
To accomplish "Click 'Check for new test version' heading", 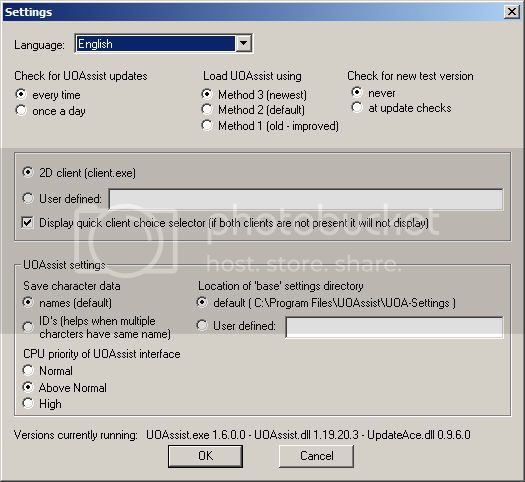I will pos(410,76).
